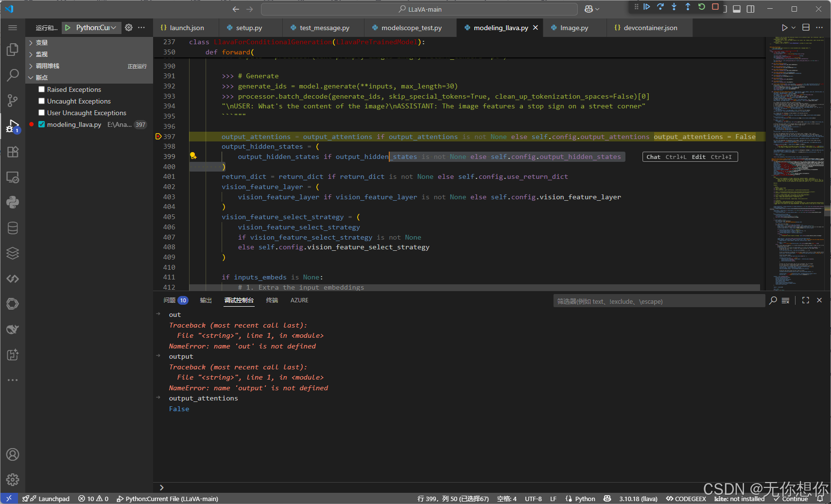
Task: Clear the debug console
Action: coord(785,300)
